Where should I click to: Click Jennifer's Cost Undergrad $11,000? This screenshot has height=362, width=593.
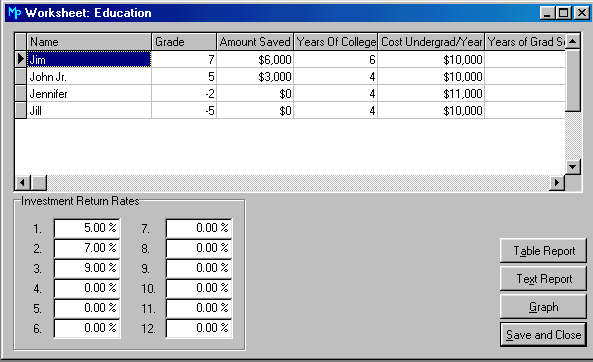point(431,93)
